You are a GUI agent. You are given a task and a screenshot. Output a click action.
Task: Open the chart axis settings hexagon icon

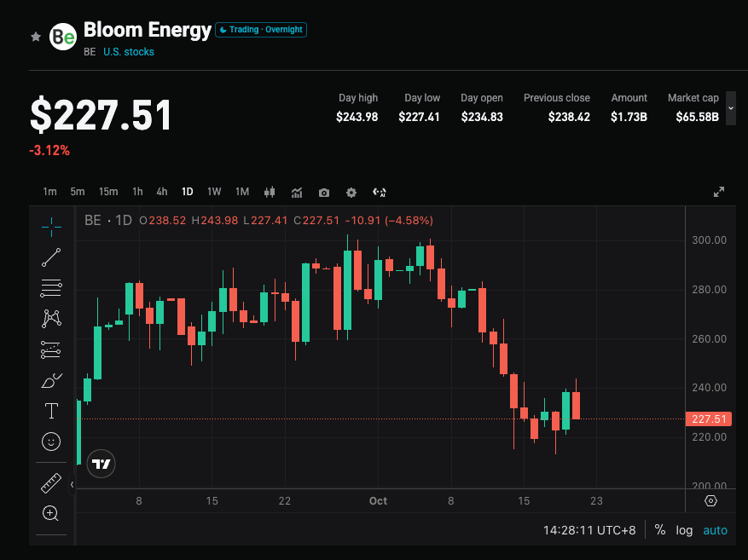710,501
